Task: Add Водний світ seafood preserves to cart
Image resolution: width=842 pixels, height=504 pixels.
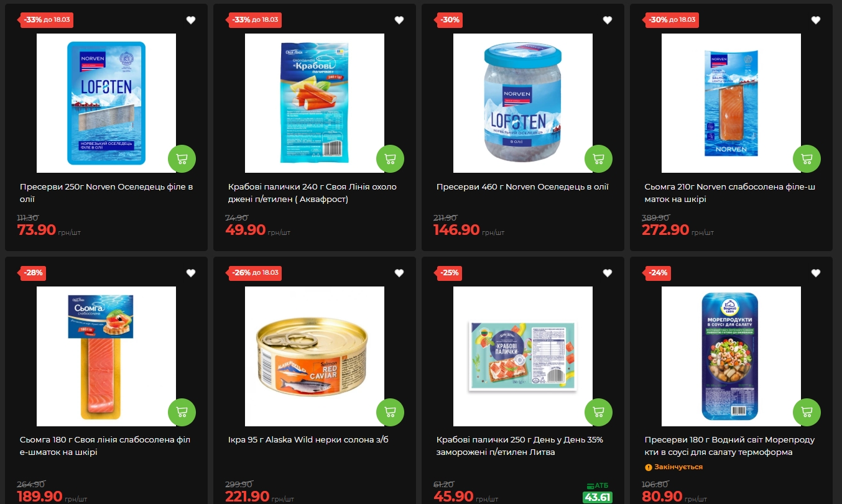Action: (807, 412)
